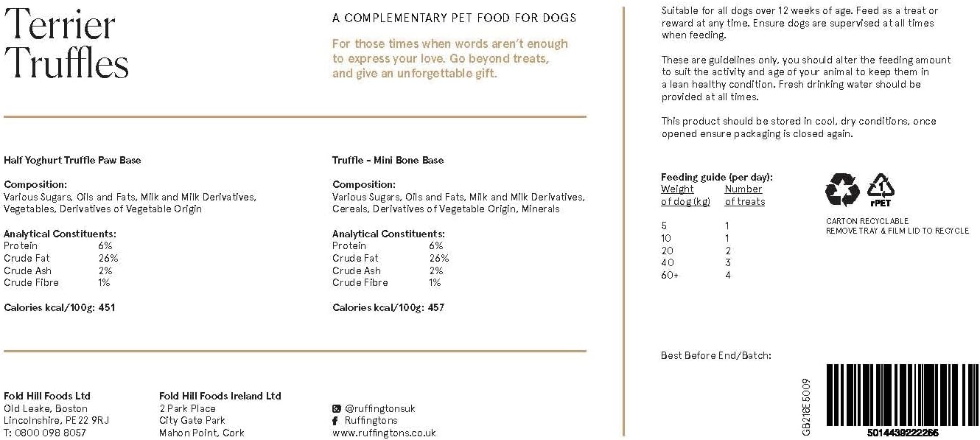Select the Half Yoghurt Truffle Paw Base heading

point(72,160)
